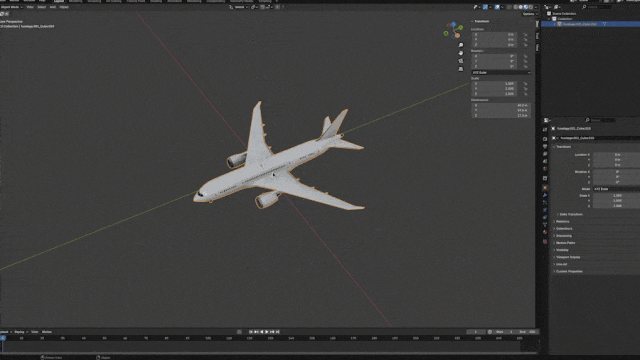Image resolution: width=640 pixels, height=360 pixels.
Task: Collapse the Transform panel in N-panel sidebar
Action: pos(480,21)
